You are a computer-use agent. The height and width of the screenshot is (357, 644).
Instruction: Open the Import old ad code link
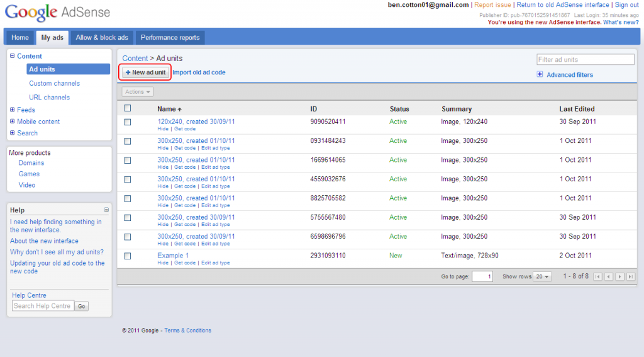(199, 72)
